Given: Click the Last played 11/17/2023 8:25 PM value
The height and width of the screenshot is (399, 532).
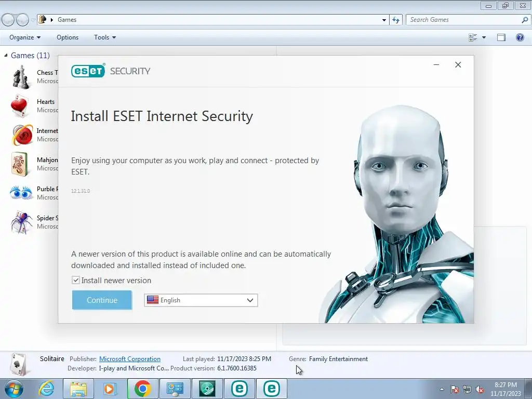Looking at the screenshot, I should [x=244, y=359].
